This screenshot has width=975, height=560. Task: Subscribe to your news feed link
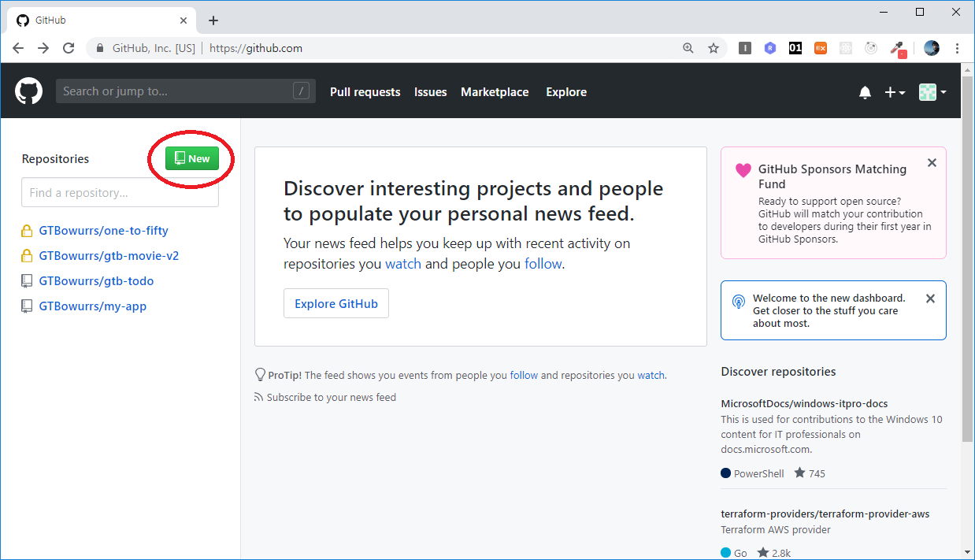[x=331, y=398]
